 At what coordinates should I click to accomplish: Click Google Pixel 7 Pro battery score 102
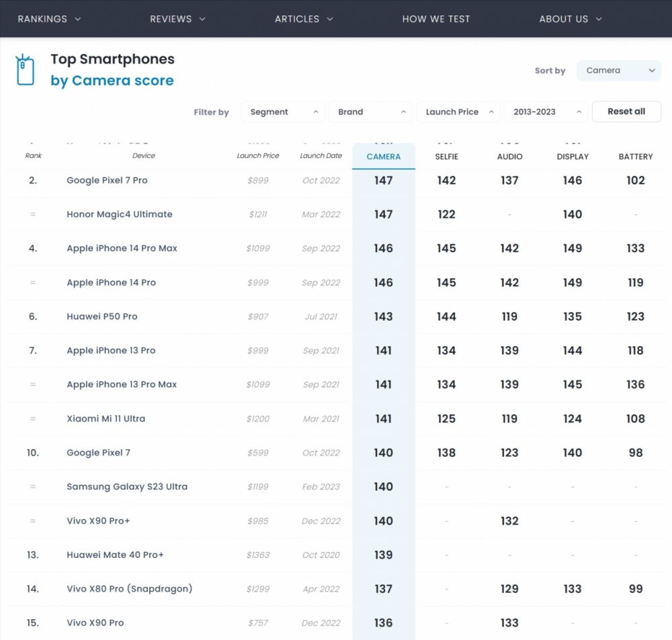coord(636,180)
